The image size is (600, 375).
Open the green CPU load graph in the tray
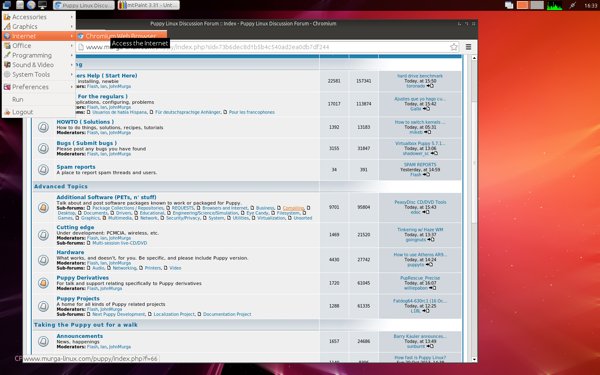(x=554, y=5)
